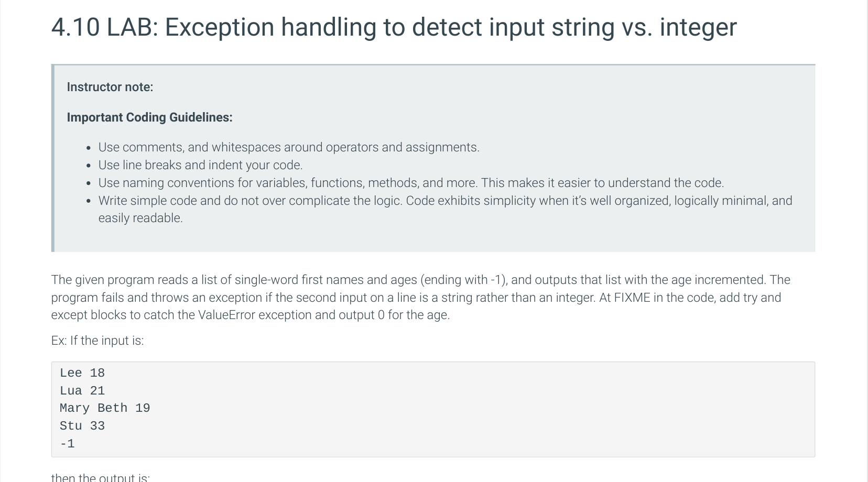Select the bullet about comments and whitespaces

(x=289, y=147)
